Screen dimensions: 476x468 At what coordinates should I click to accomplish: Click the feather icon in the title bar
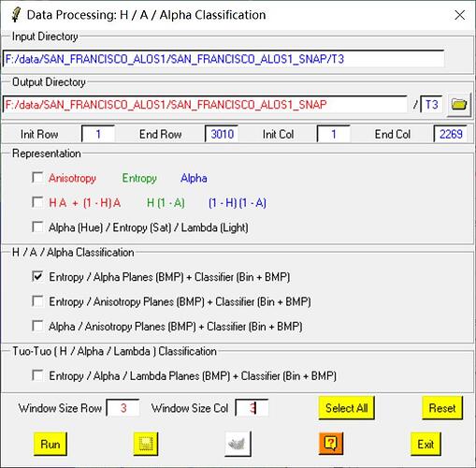(16, 15)
